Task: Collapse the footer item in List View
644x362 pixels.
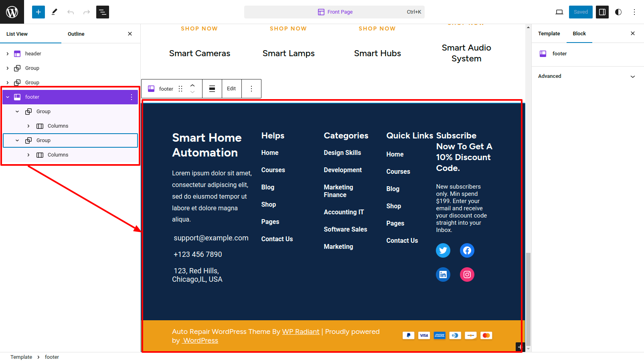Action: click(8, 97)
